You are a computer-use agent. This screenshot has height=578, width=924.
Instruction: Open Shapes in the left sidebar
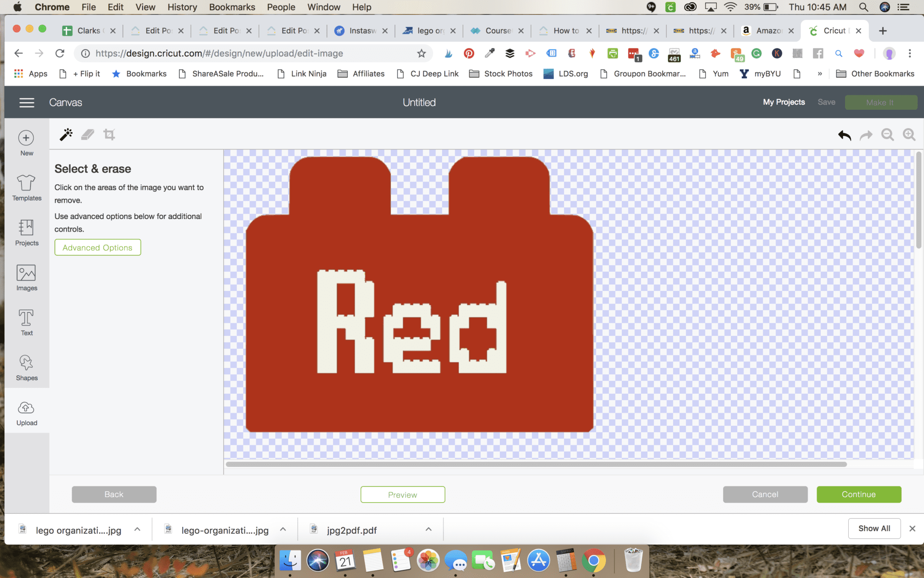click(x=27, y=368)
